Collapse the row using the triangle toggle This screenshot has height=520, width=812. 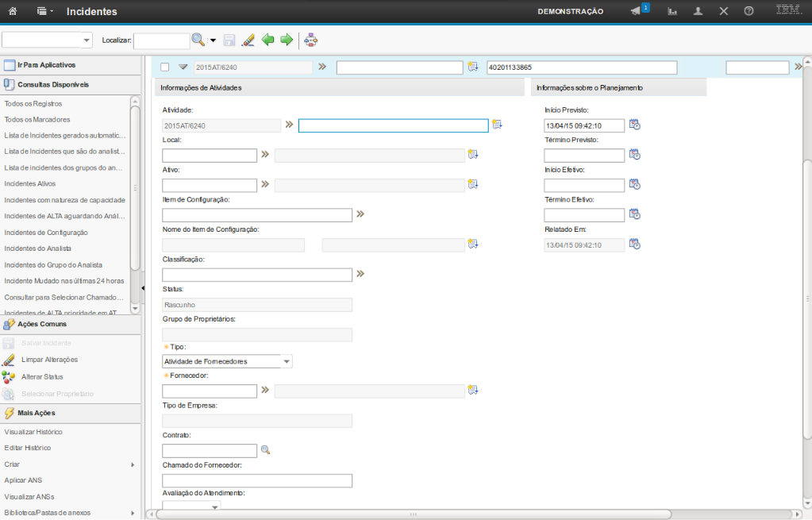(x=183, y=67)
